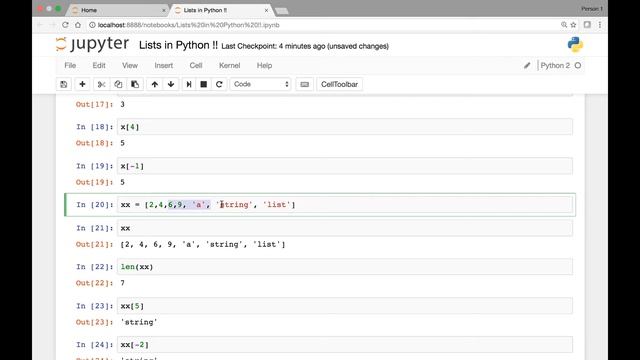This screenshot has height=360, width=640.
Task: Click the Out[18] value 5
Action: [x=122, y=143]
